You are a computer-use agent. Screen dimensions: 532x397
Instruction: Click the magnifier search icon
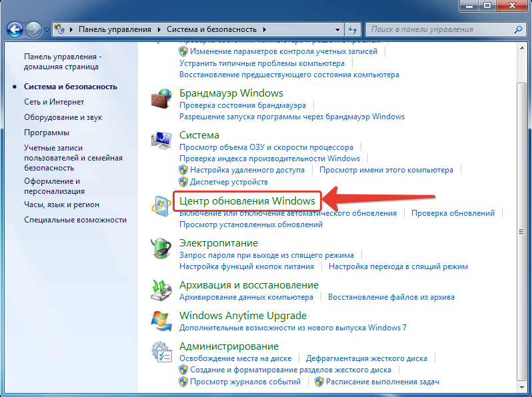518,29
